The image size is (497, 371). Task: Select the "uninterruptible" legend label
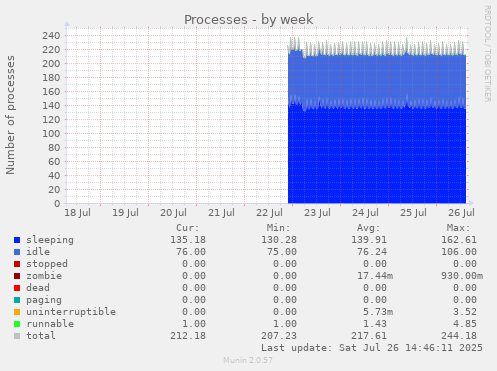[x=71, y=312]
